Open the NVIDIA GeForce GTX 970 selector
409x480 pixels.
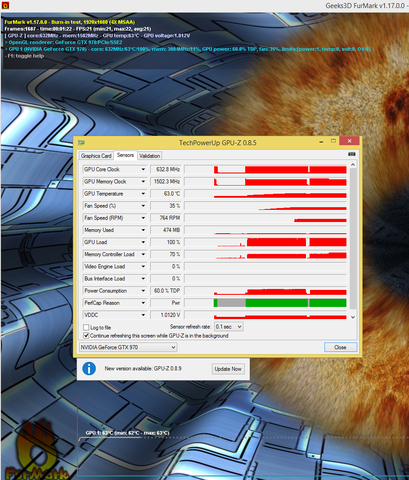coord(128,347)
